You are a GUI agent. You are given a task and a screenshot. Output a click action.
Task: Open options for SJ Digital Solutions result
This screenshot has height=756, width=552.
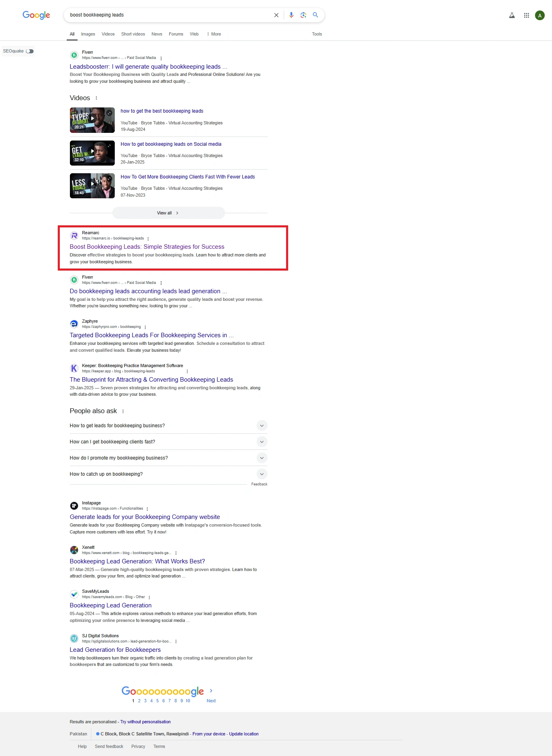(176, 641)
